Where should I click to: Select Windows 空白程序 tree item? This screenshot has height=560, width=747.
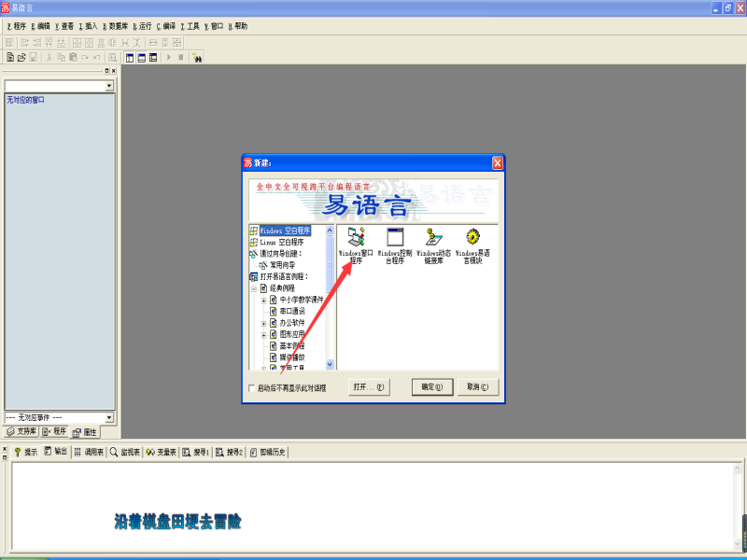point(285,231)
